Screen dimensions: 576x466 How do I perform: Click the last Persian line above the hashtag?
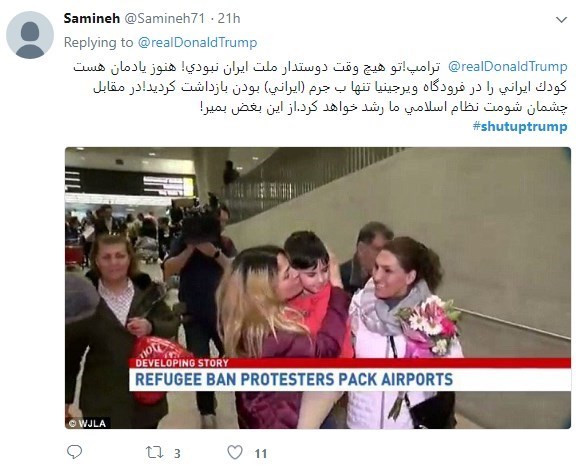[x=384, y=107]
